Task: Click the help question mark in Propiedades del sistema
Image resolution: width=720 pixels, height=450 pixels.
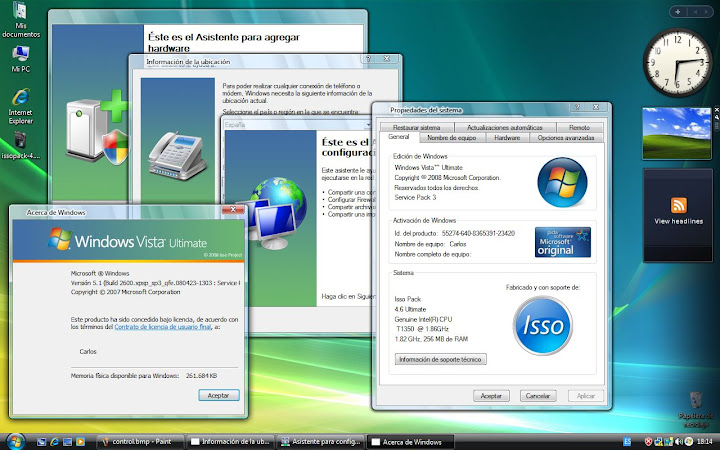Action: pyautogui.click(x=577, y=107)
